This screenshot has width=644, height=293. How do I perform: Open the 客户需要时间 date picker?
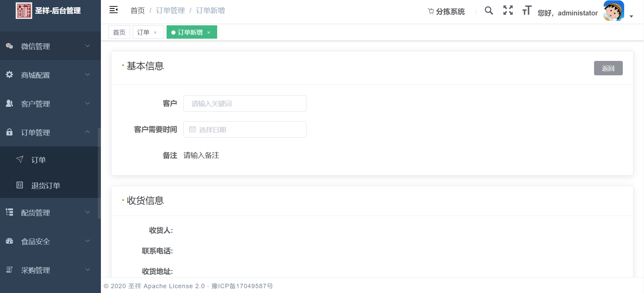(245, 129)
